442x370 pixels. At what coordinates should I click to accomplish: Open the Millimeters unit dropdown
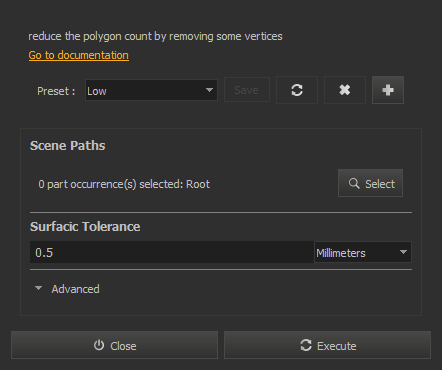point(363,252)
